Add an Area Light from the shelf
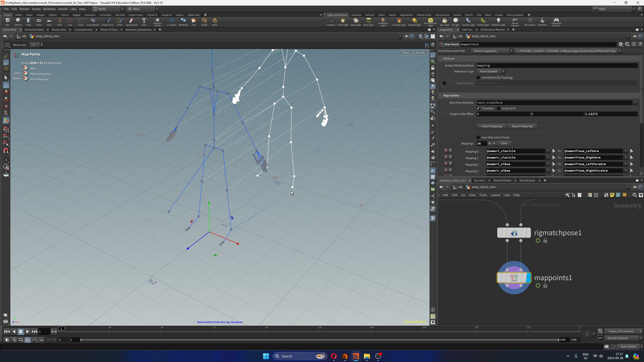Image resolution: width=644 pixels, height=362 pixels. point(368,22)
